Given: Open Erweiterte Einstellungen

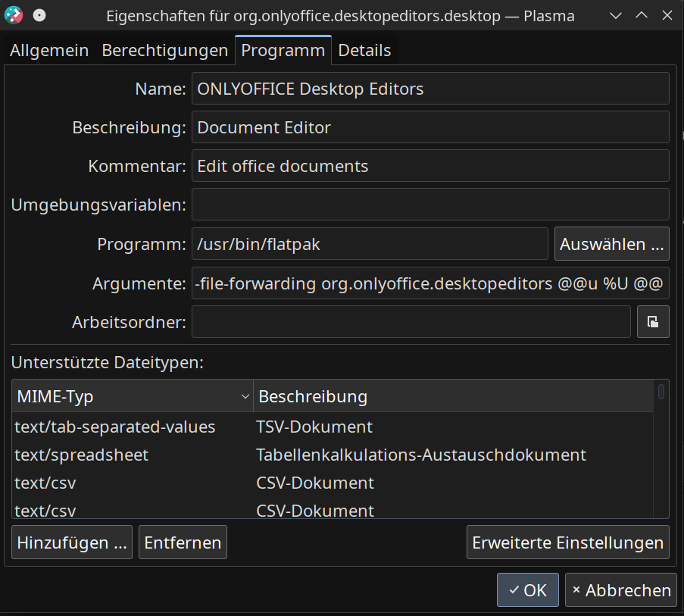Looking at the screenshot, I should click(x=567, y=543).
